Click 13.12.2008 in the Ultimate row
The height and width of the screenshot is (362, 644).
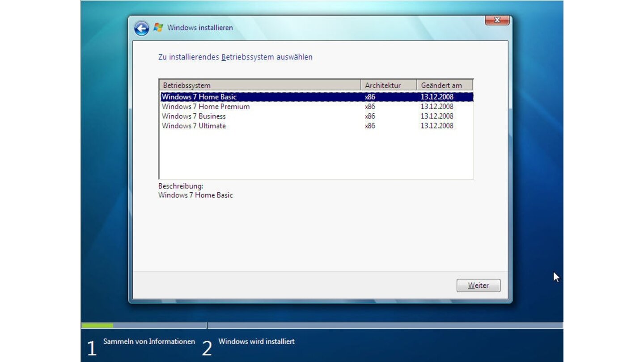coord(437,126)
